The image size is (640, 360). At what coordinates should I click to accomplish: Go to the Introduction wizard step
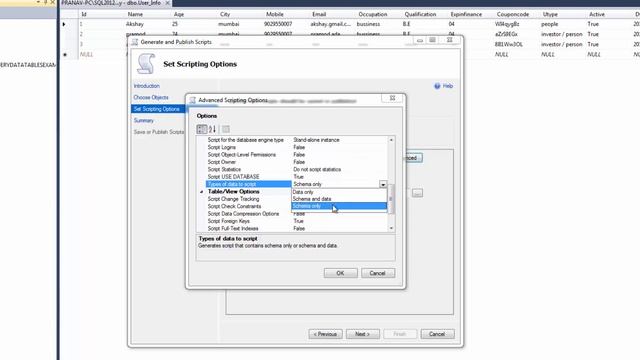click(147, 86)
